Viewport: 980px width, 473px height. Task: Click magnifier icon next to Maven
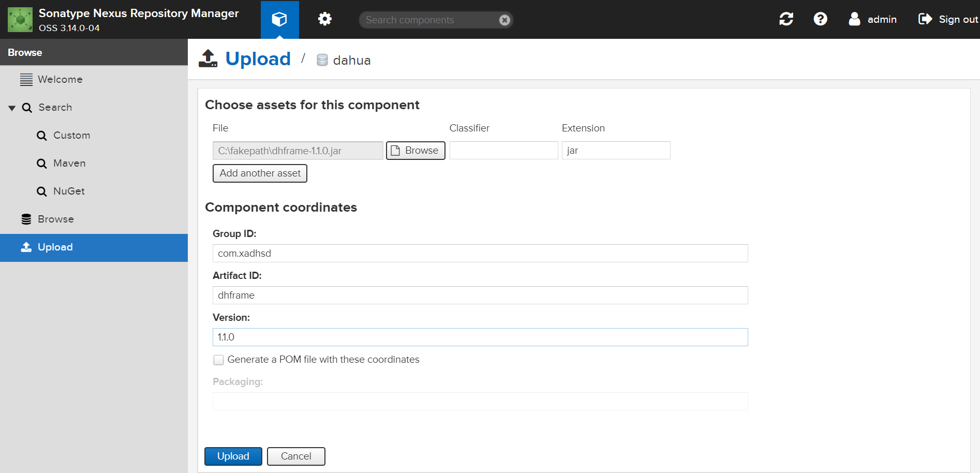42,164
